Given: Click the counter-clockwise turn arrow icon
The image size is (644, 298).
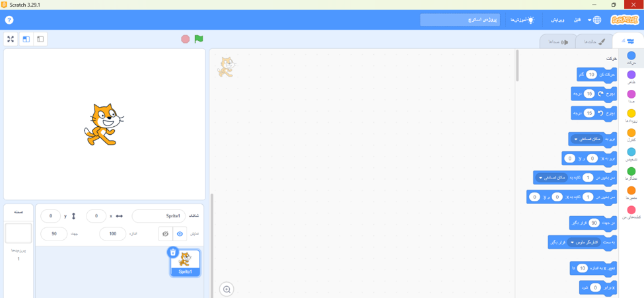Looking at the screenshot, I should click(600, 113).
